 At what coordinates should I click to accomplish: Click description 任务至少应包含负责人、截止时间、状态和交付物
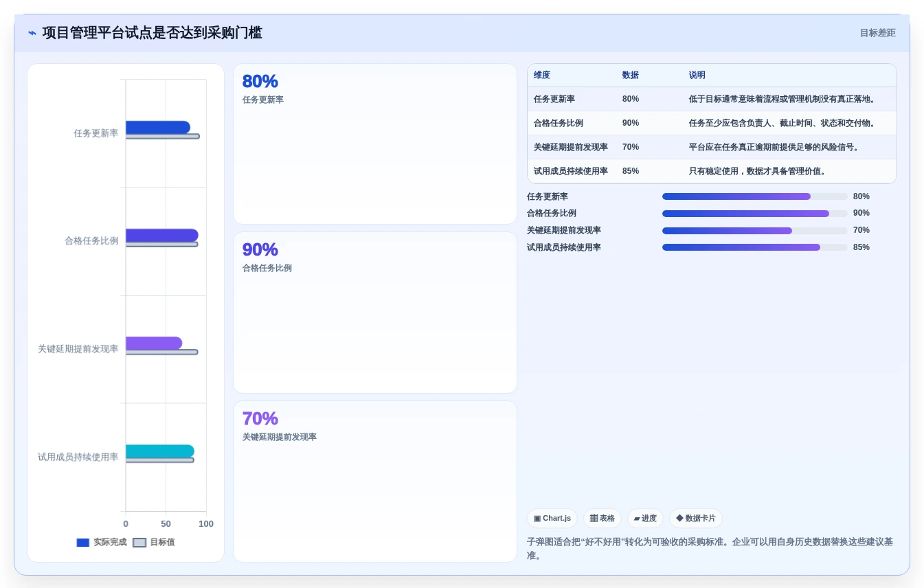tap(784, 123)
